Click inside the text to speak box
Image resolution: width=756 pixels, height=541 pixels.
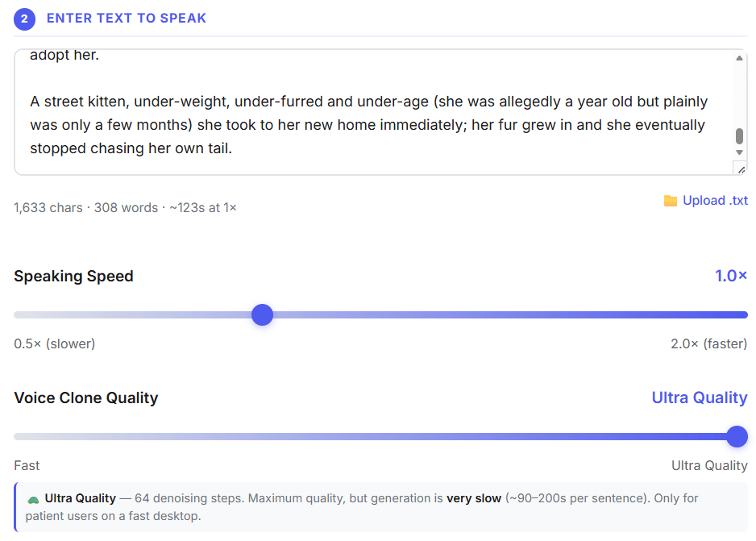[374, 112]
